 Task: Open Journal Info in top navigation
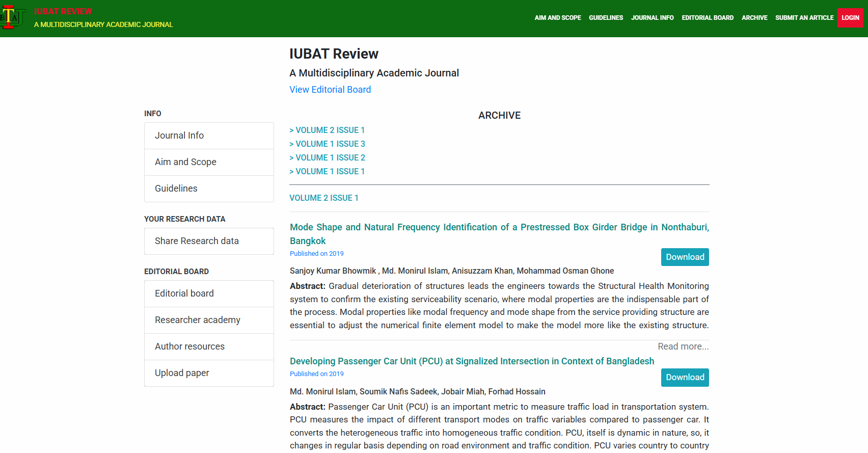coord(652,18)
